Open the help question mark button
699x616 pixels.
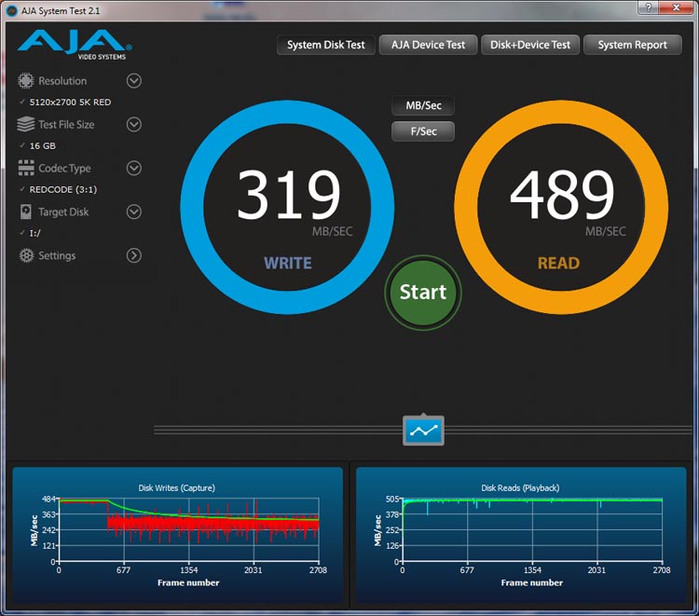648,7
